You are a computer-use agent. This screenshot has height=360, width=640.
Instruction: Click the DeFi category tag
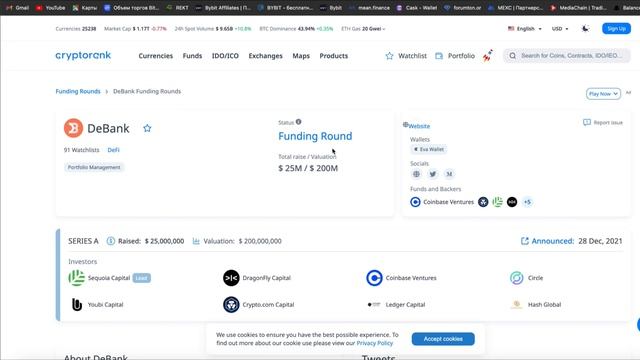[x=113, y=150]
